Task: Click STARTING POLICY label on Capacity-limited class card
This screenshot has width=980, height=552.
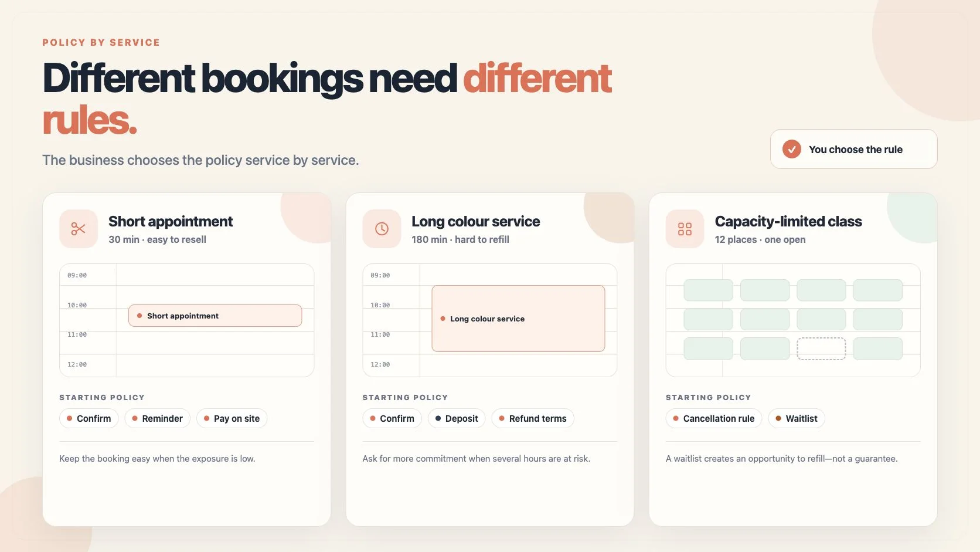Action: point(708,397)
